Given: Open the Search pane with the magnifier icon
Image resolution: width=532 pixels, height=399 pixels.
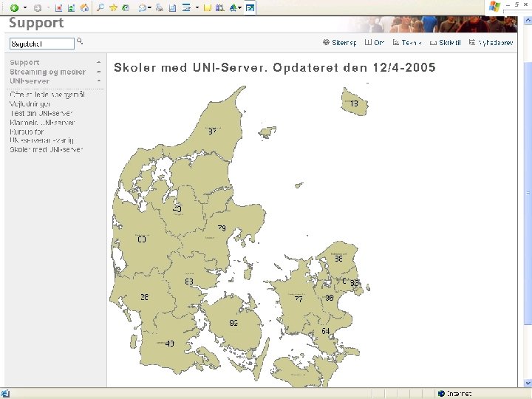Looking at the screenshot, I should coord(100,7).
